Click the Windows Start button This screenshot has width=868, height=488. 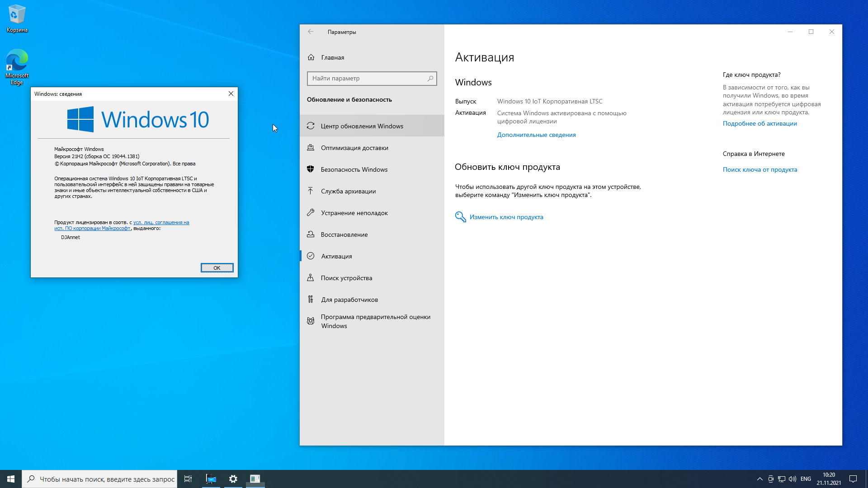(x=11, y=479)
